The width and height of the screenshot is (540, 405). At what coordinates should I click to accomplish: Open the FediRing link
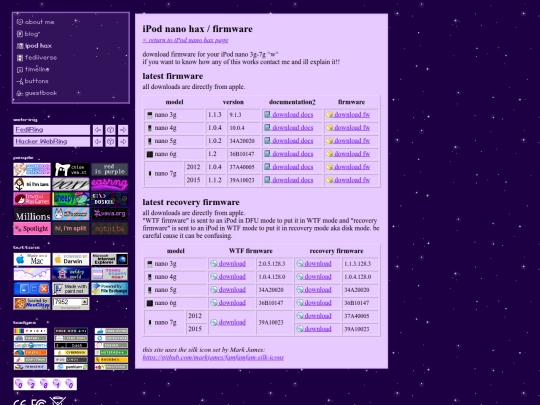[29, 130]
